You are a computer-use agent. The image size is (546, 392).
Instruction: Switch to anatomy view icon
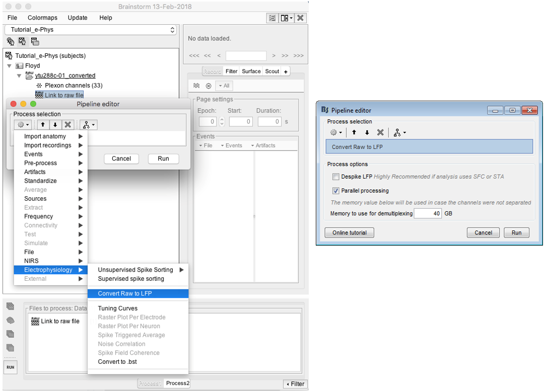pyautogui.click(x=11, y=42)
